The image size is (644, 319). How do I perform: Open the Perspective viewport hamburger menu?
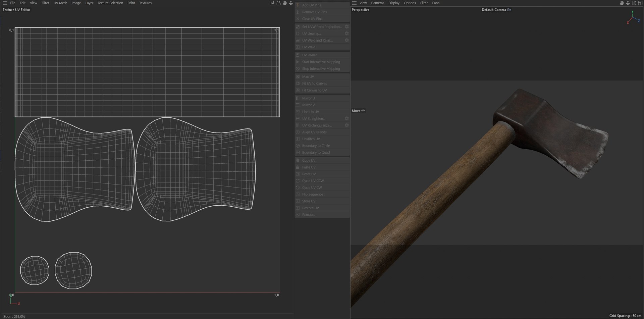tap(354, 3)
